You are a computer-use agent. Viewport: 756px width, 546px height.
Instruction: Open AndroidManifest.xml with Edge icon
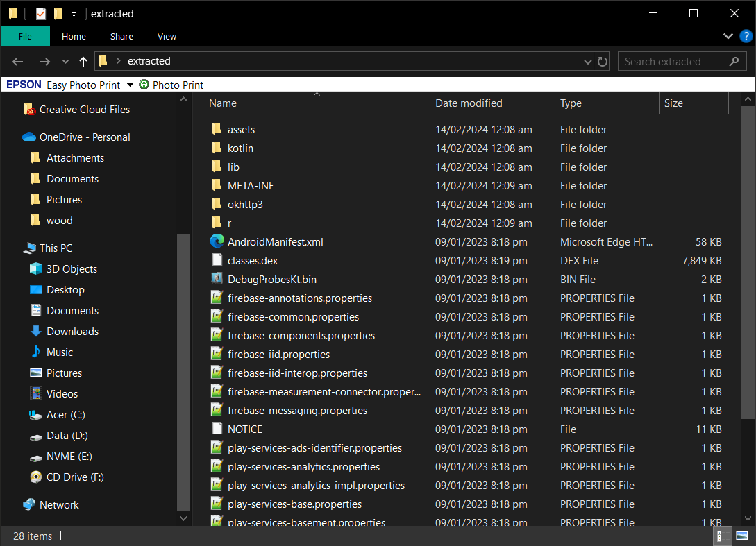[x=217, y=241]
